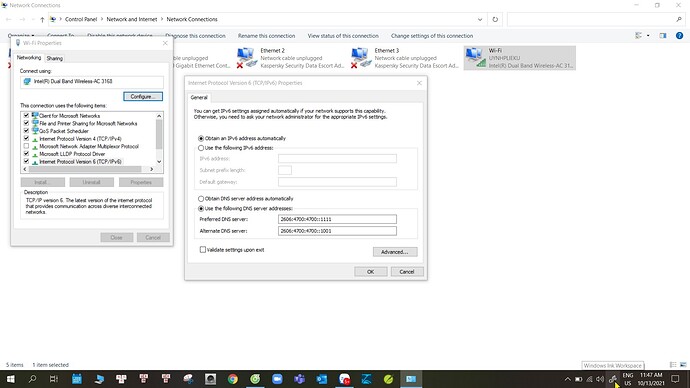Image resolution: width=690 pixels, height=388 pixels.
Task: Click Rename this connection
Action: 266,36
